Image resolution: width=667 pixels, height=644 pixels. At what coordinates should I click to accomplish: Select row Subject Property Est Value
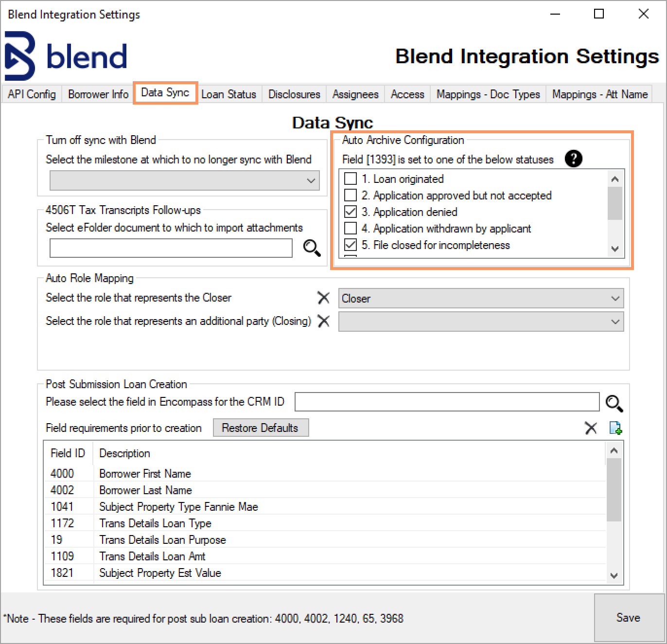tap(325, 572)
